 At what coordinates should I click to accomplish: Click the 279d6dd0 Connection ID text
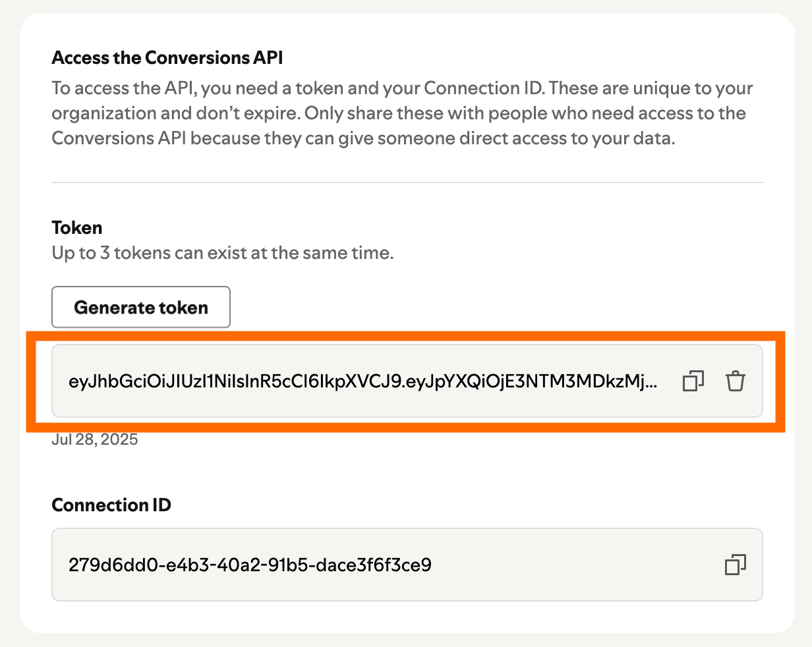pyautogui.click(x=250, y=565)
